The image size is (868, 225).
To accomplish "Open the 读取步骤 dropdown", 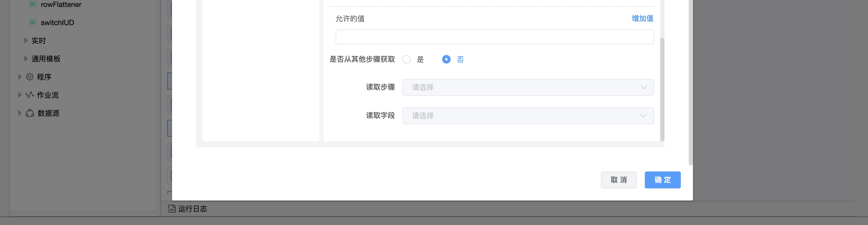I will pos(528,87).
